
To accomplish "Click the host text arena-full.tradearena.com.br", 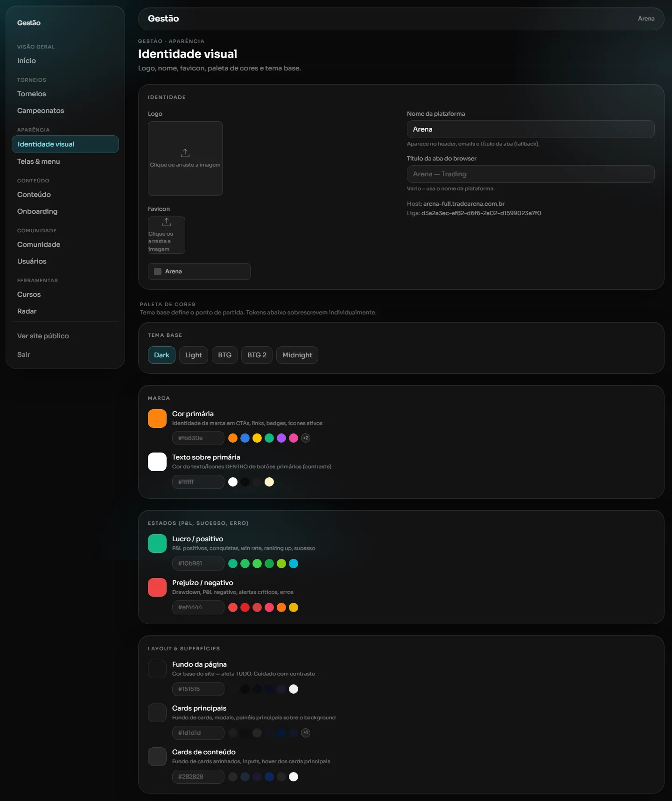I will 464,204.
